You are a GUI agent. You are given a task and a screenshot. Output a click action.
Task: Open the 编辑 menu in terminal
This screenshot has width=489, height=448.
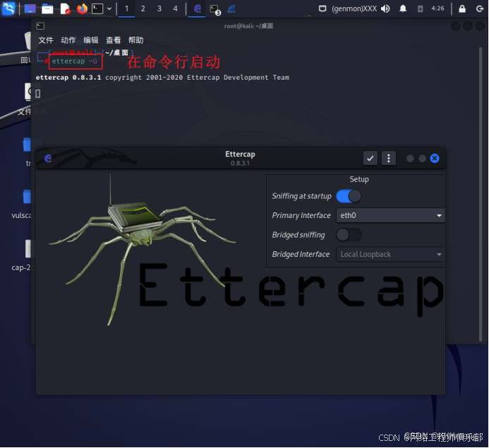pyautogui.click(x=91, y=40)
